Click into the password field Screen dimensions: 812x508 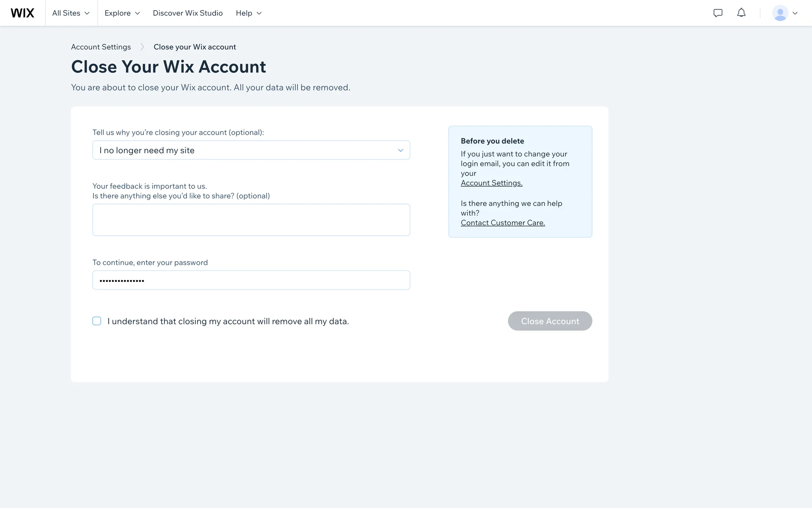tap(251, 280)
